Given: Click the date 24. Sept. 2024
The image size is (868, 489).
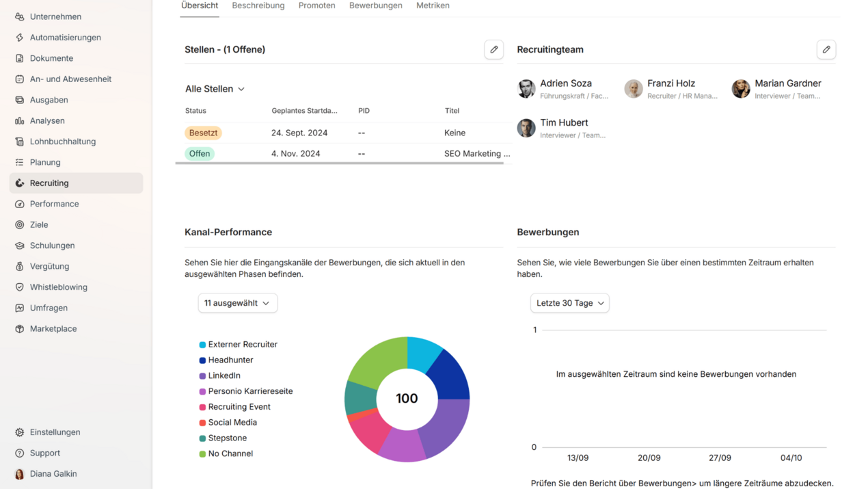Looking at the screenshot, I should tap(299, 133).
